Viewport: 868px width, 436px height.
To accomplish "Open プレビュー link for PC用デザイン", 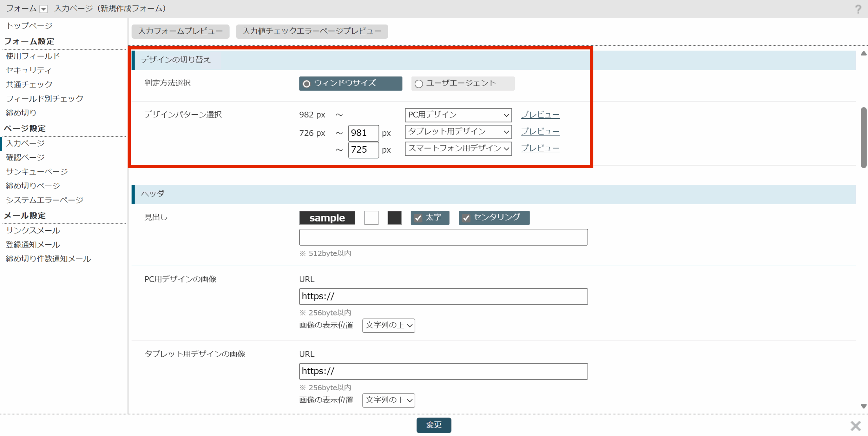I will (x=540, y=115).
